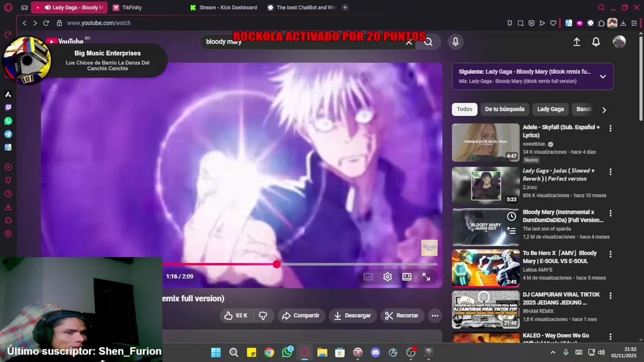Open YouTube notifications bell
Viewport: 644px width, 362px height.
coord(596,42)
